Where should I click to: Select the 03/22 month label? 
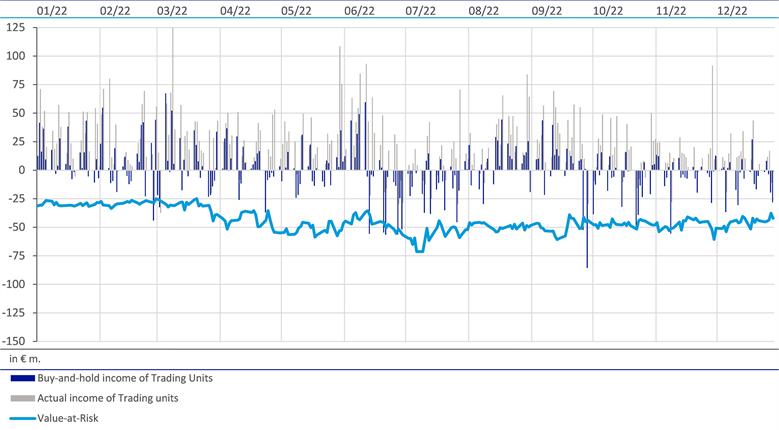(x=172, y=11)
